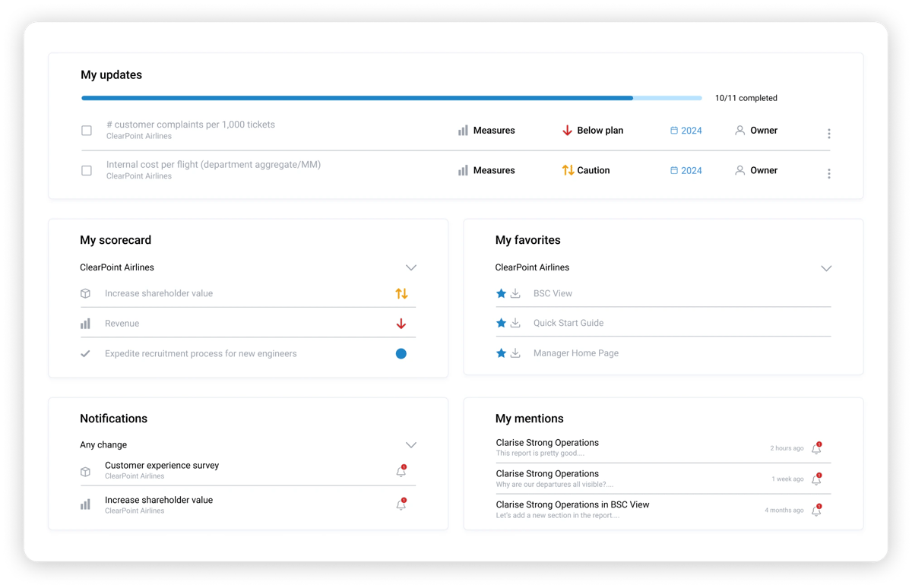Screen dimensions: 912x588
Task: Click the orange Caution arrows icon in updates
Action: (568, 170)
